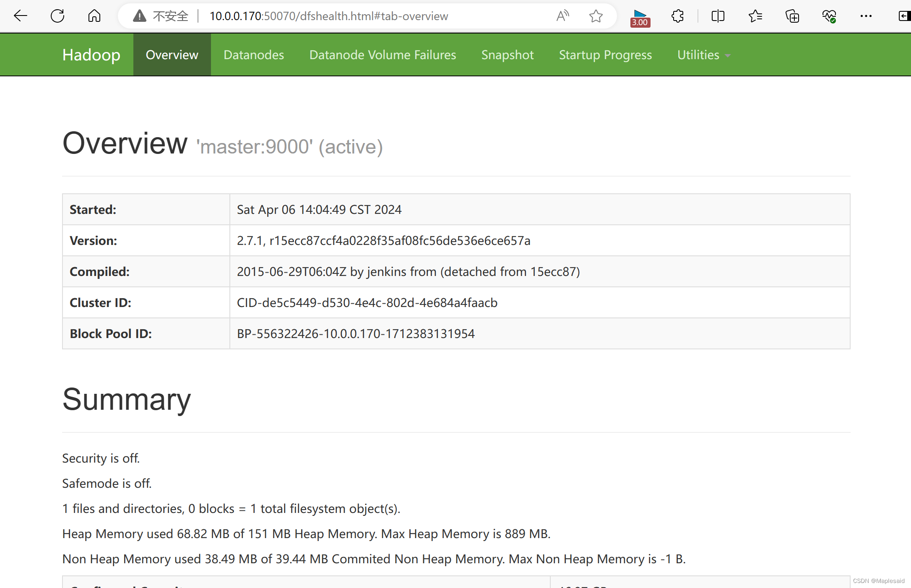Open the read aloud feature
The width and height of the screenshot is (911, 588).
point(562,16)
